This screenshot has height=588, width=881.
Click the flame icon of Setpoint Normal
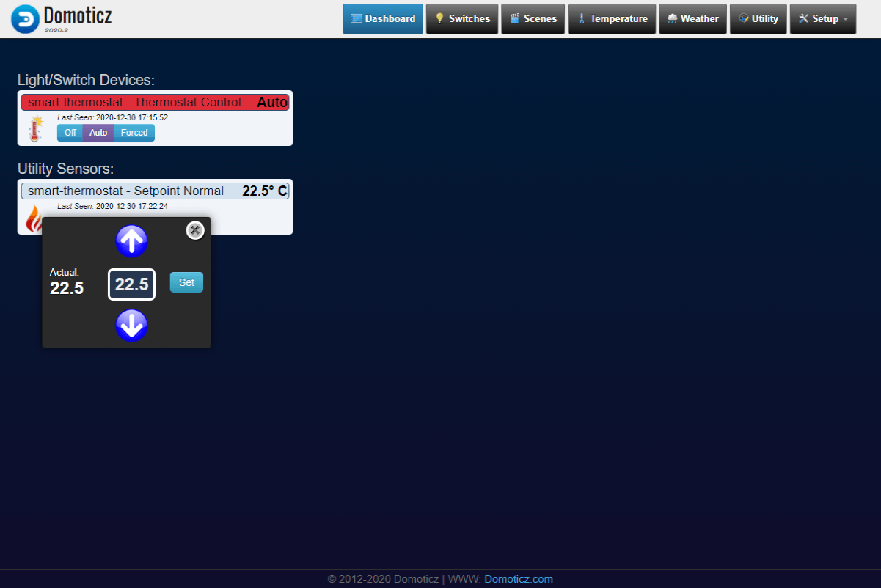33,219
